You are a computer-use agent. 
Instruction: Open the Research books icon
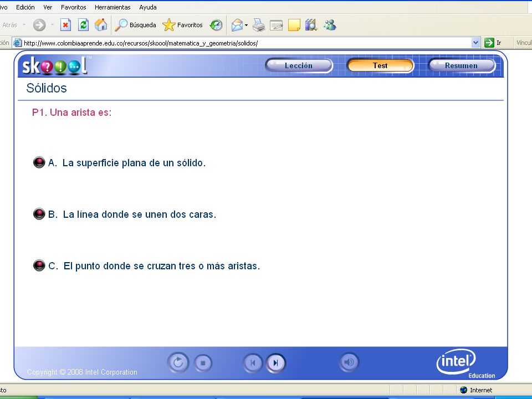311,25
